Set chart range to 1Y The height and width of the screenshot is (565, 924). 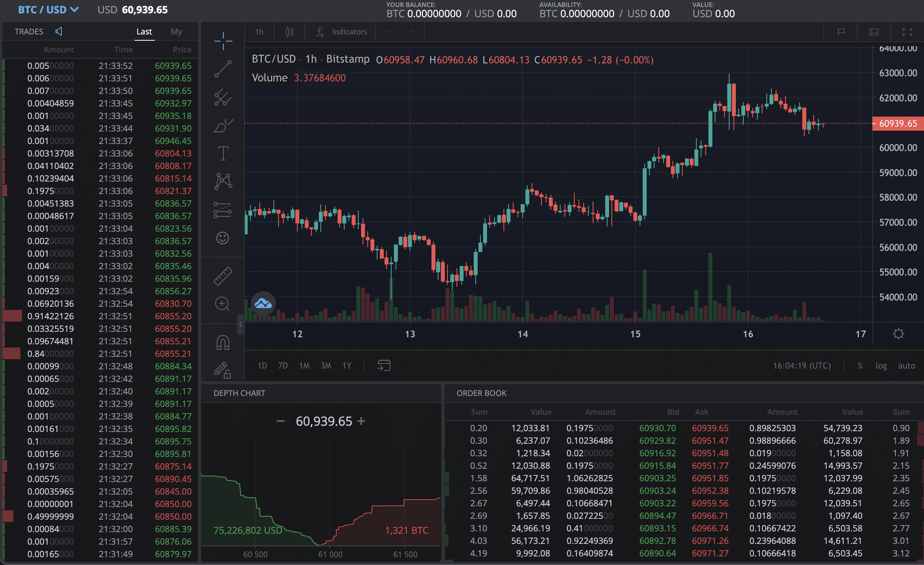point(347,365)
